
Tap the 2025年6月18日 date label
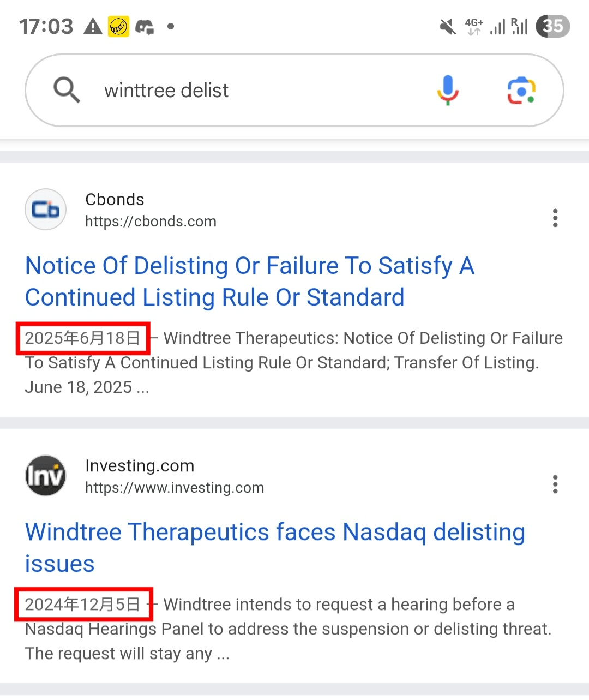click(82, 338)
